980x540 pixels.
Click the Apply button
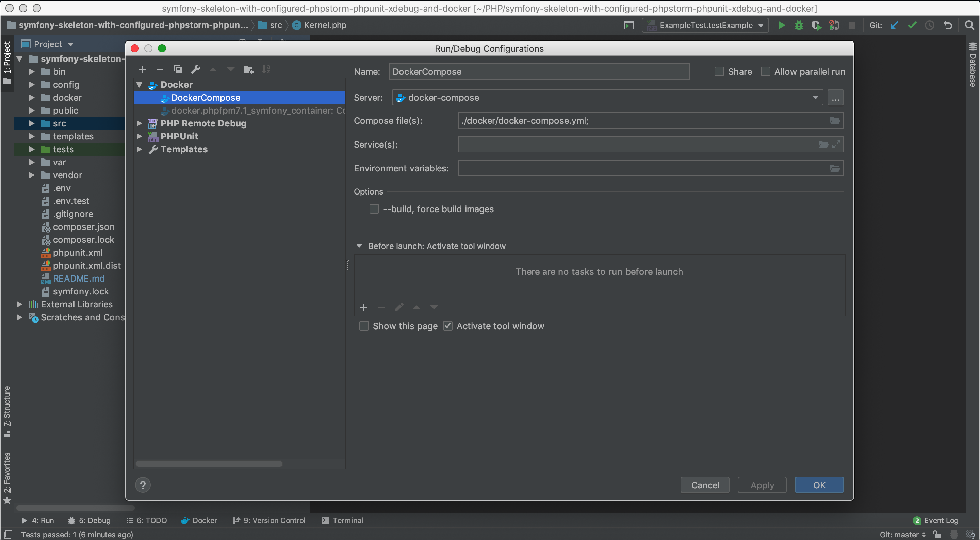tap(762, 485)
